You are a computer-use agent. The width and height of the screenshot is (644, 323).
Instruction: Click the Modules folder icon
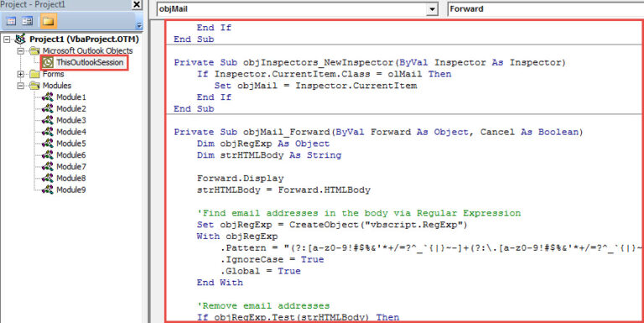coord(34,86)
